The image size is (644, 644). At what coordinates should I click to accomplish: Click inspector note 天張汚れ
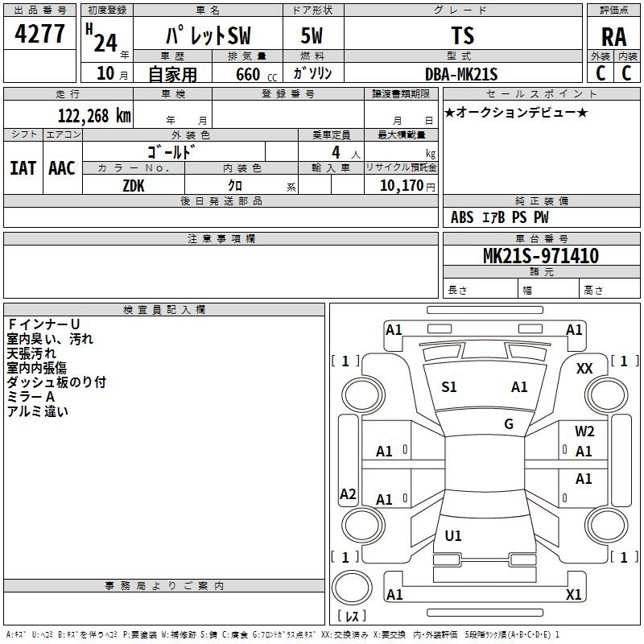(x=31, y=353)
